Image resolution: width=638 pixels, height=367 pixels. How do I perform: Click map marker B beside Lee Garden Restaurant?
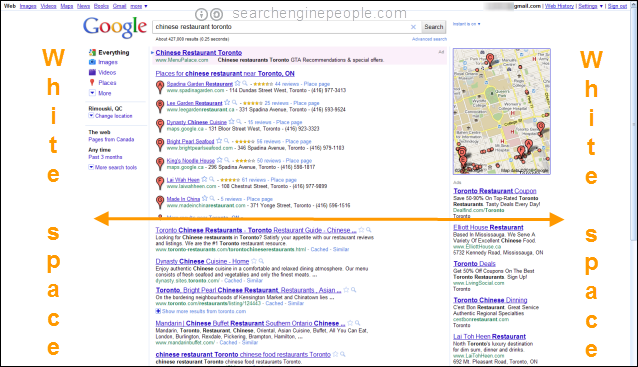coord(160,106)
